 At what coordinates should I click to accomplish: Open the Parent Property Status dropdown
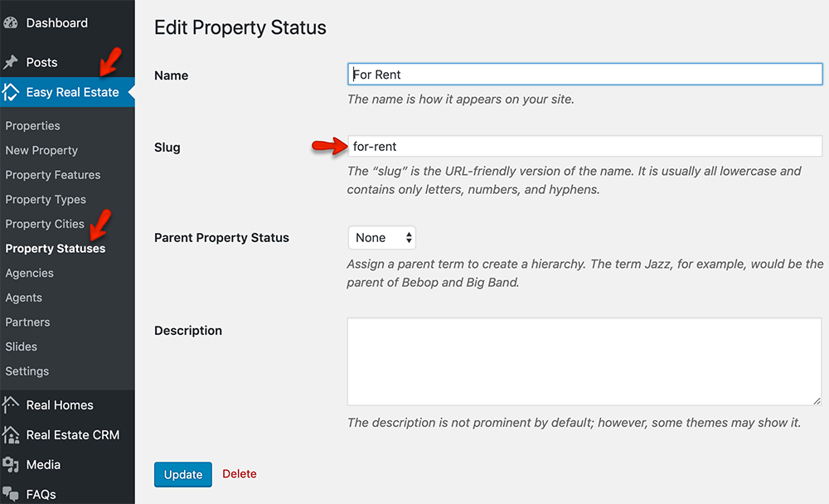point(381,237)
